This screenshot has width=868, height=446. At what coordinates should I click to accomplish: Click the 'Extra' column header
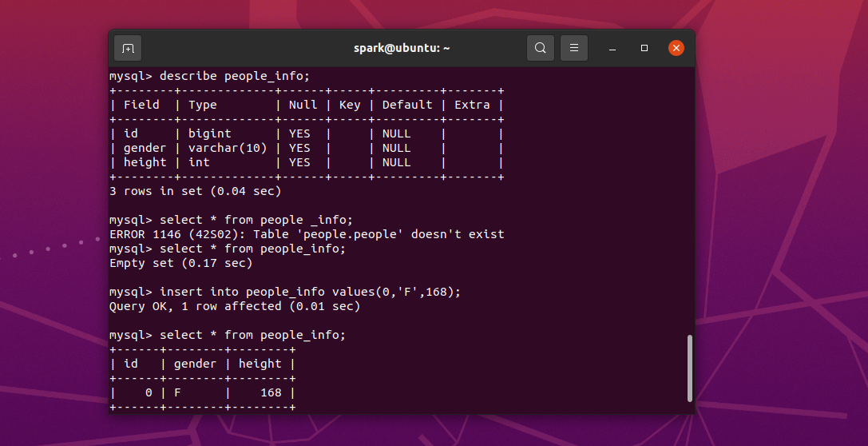pos(472,105)
